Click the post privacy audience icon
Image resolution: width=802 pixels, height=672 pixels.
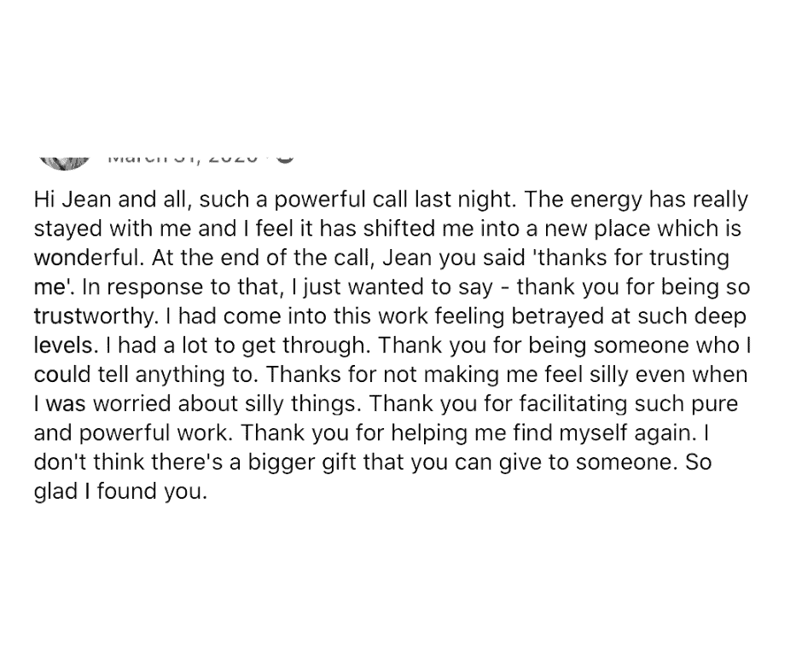click(x=285, y=158)
